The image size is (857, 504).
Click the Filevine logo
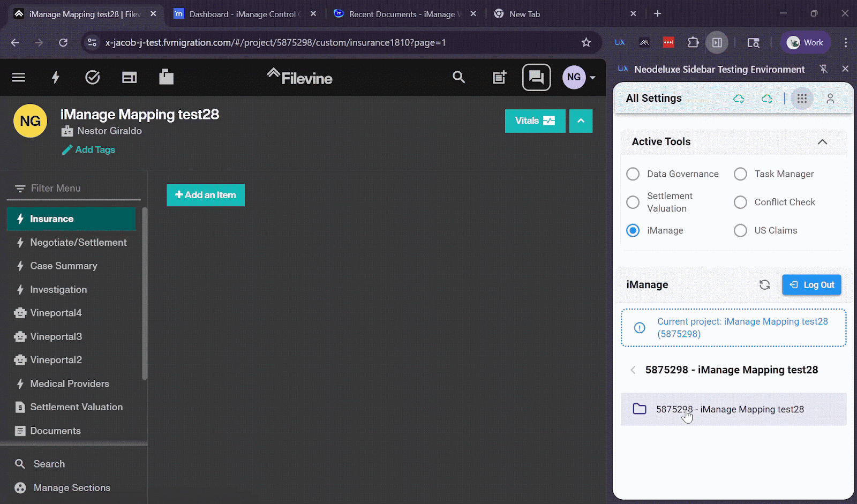click(x=300, y=78)
